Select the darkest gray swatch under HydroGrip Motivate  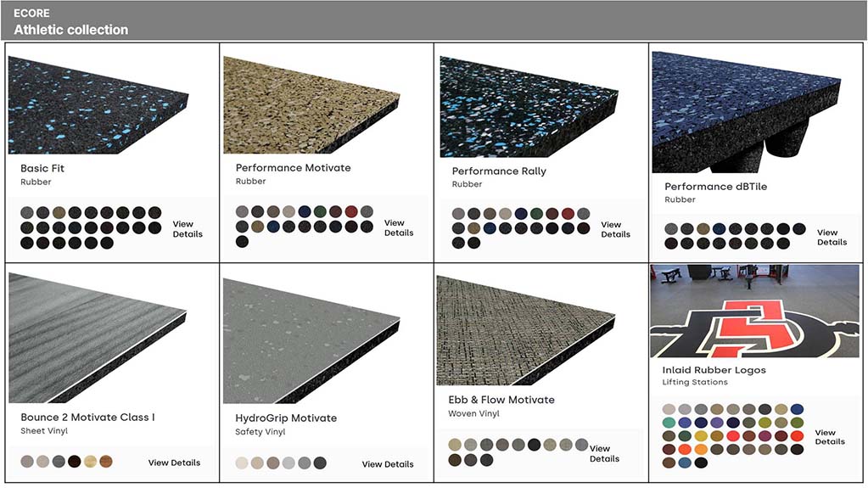(320, 463)
